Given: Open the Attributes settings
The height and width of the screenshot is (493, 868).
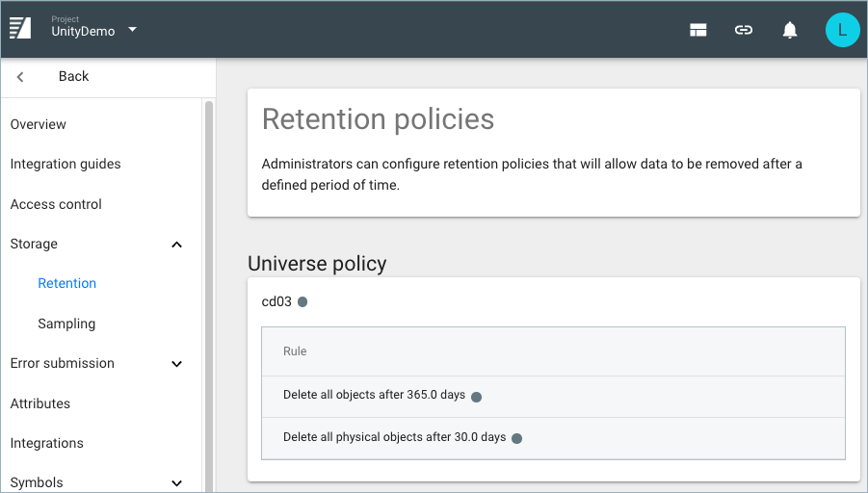Looking at the screenshot, I should point(40,404).
